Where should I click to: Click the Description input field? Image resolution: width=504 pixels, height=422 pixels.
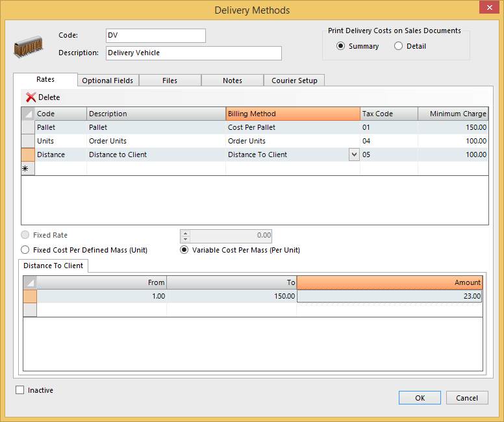point(194,53)
